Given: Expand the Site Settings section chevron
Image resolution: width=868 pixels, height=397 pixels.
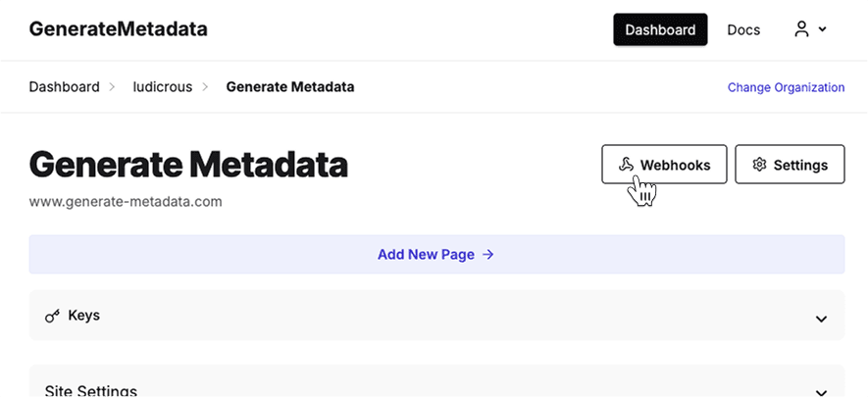Looking at the screenshot, I should 821,390.
